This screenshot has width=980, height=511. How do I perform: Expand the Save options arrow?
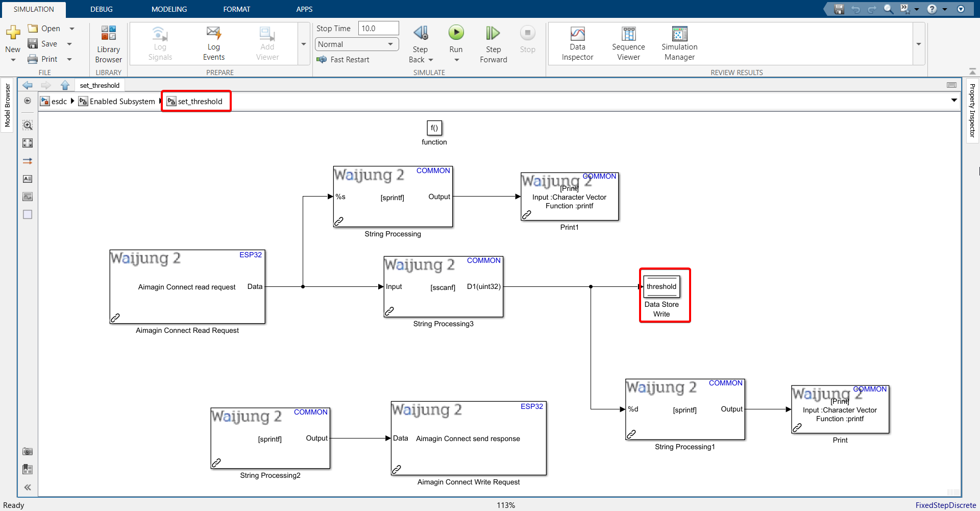click(x=69, y=44)
